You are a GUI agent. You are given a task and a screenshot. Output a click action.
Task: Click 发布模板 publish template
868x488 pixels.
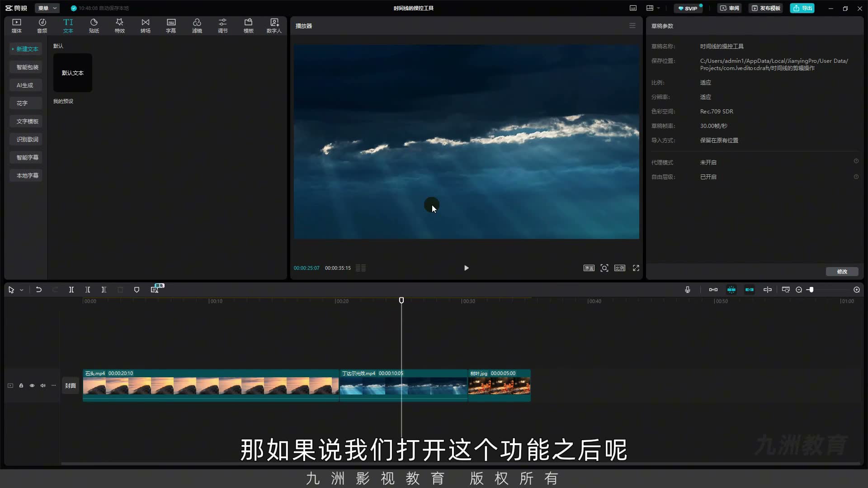(766, 8)
